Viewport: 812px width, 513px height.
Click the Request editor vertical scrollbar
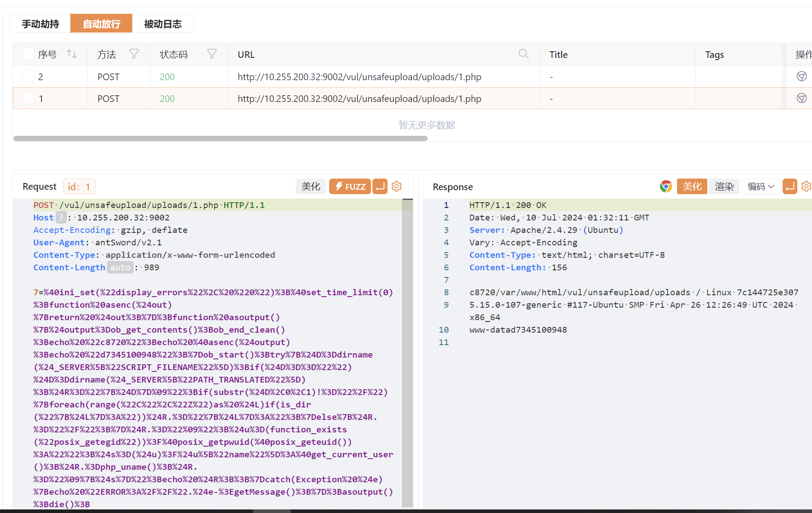click(x=407, y=353)
